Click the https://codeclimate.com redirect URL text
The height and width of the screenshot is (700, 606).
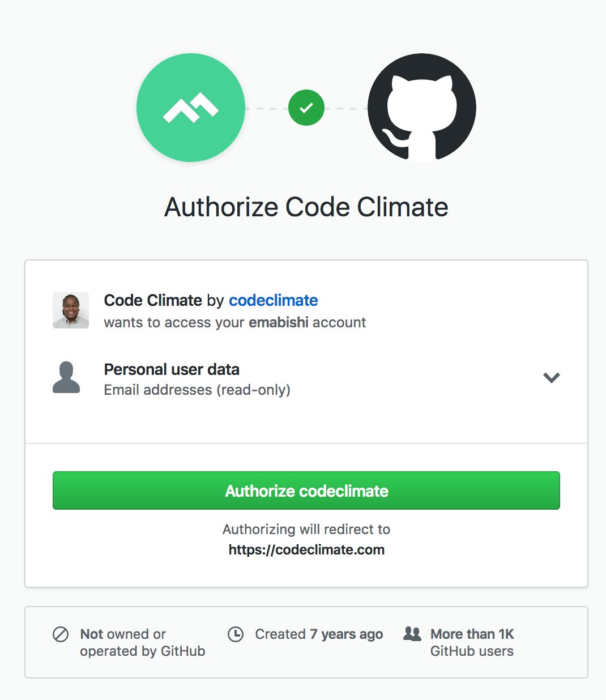(306, 549)
